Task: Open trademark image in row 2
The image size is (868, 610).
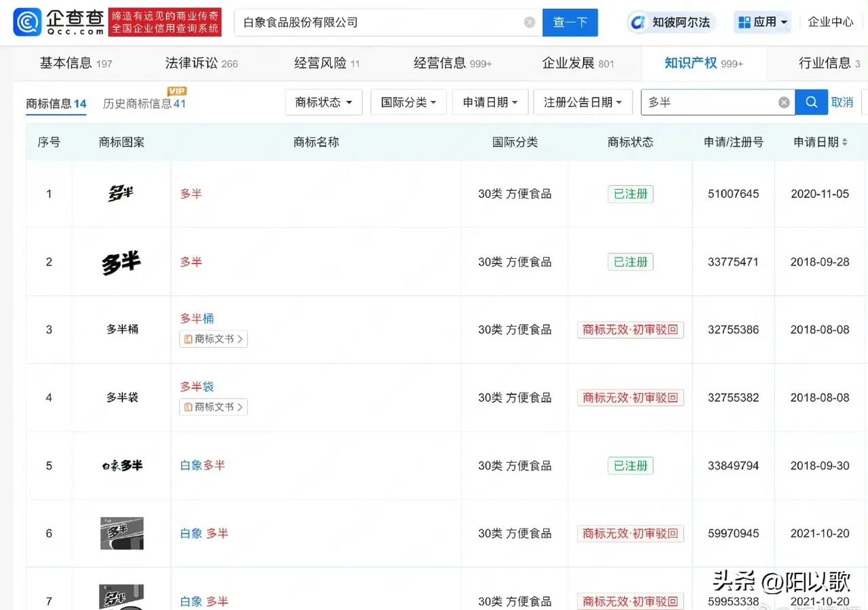Action: (121, 262)
